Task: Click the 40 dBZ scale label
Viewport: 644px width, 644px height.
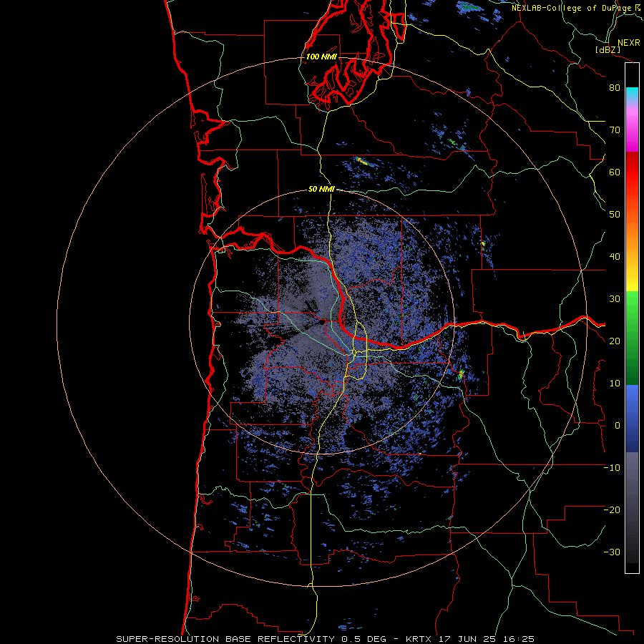Action: (615, 257)
